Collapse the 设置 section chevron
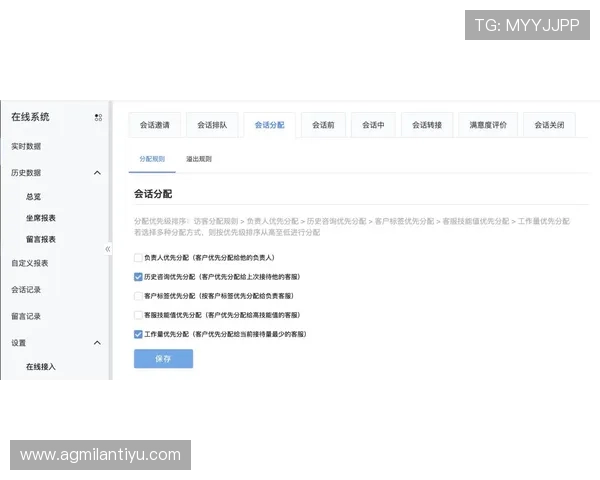600x480 pixels. pos(98,343)
